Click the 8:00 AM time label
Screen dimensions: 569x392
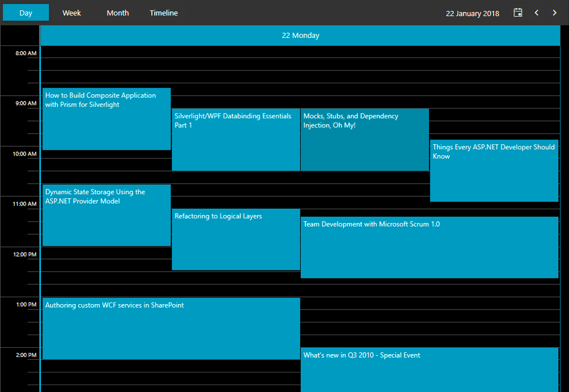coord(26,53)
